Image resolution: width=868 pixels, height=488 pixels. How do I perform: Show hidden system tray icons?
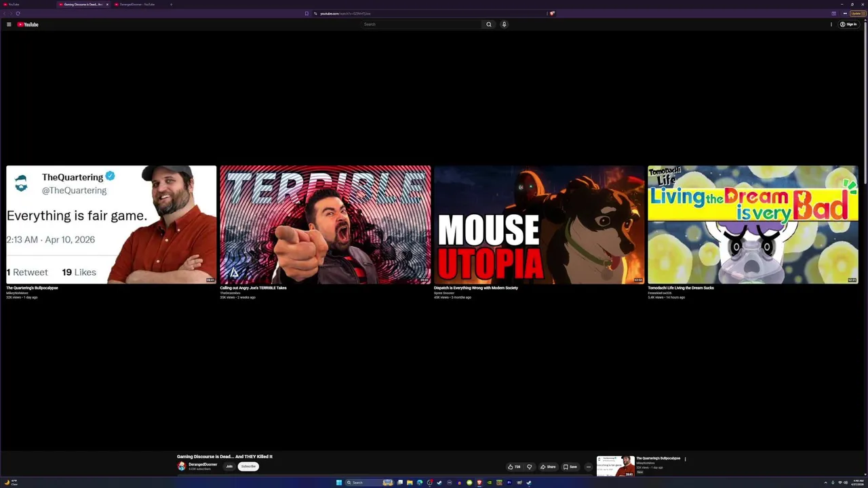coord(825,483)
